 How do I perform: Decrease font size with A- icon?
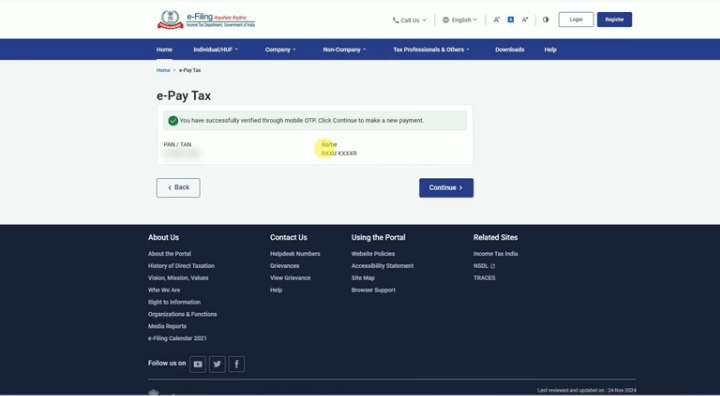tap(496, 20)
